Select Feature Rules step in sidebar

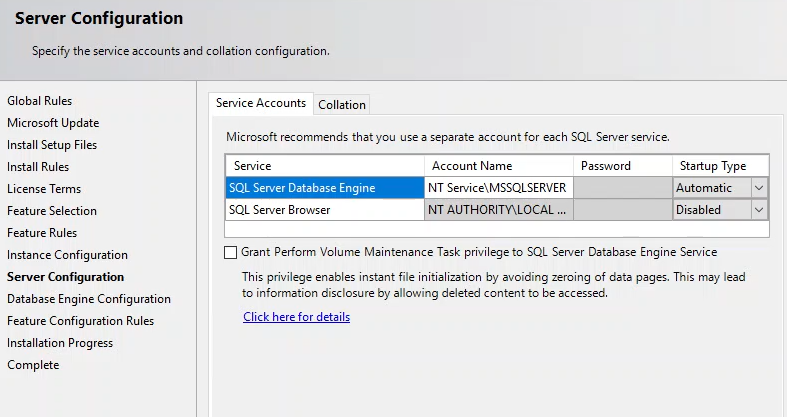coord(42,233)
